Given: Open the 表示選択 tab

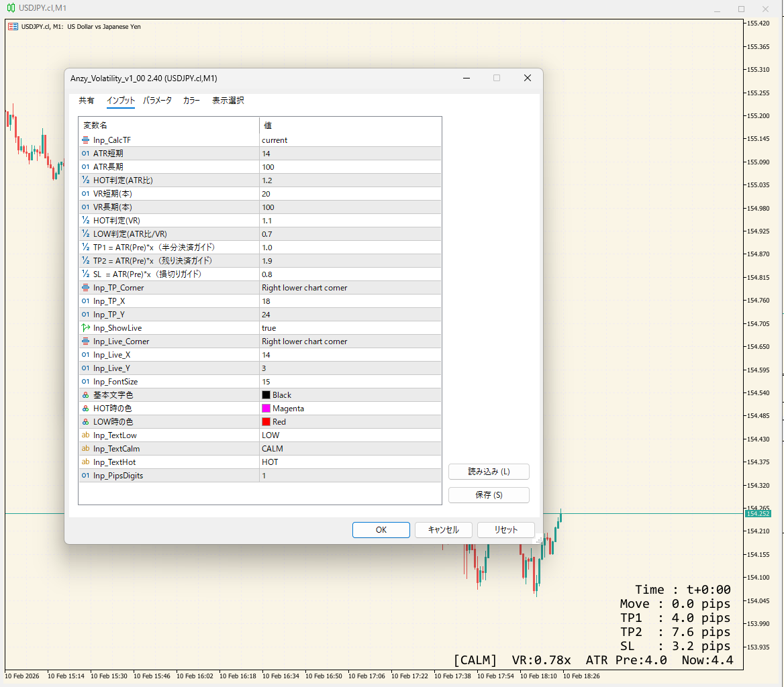Looking at the screenshot, I should coord(228,101).
